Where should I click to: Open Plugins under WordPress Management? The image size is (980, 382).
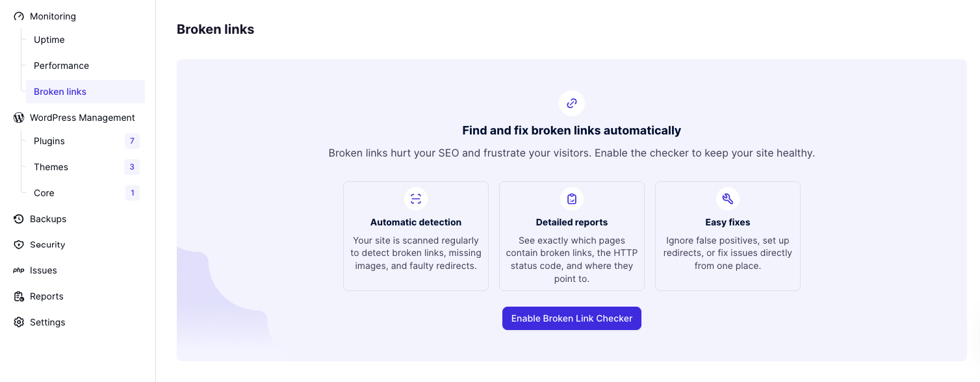49,141
